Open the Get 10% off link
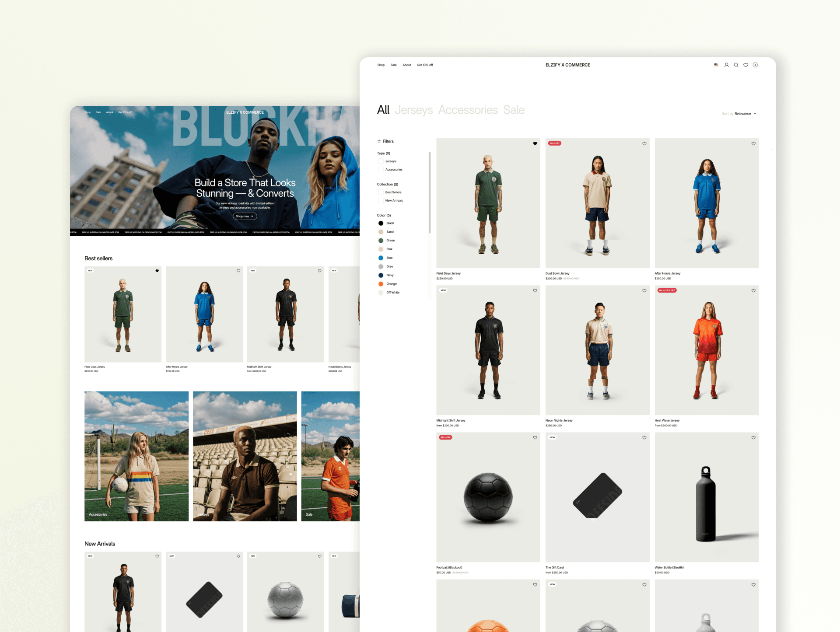The height and width of the screenshot is (632, 840). (x=424, y=65)
